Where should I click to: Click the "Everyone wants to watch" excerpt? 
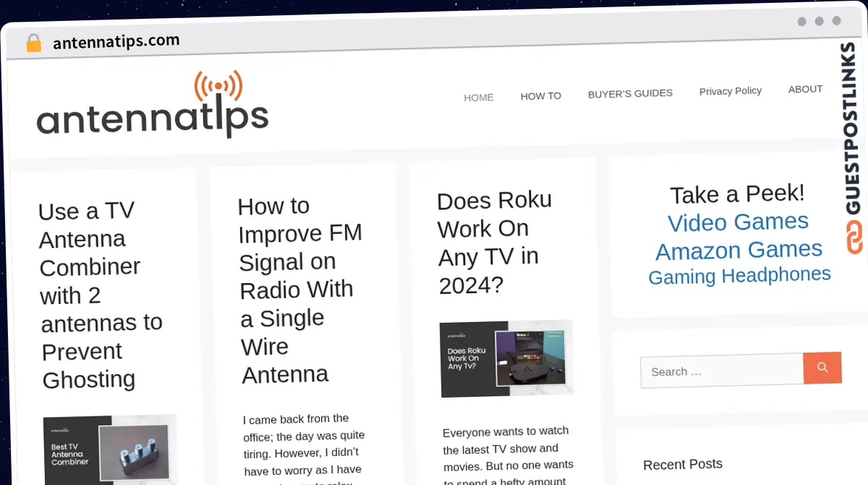(509, 456)
